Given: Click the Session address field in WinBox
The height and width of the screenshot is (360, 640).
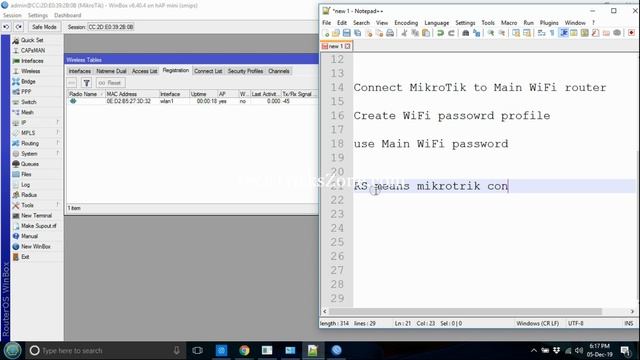Looking at the screenshot, I should (111, 27).
